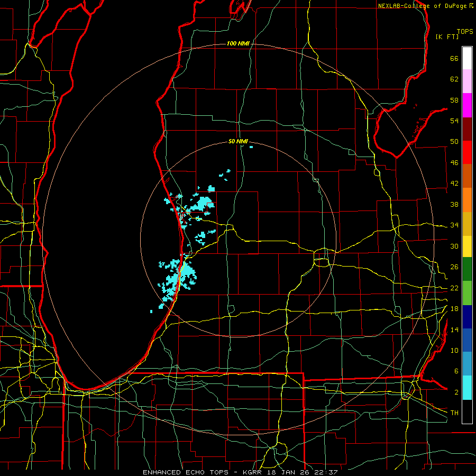Screen dimensions: 476x476
Task: Click the '10' legend value
Action: point(454,351)
